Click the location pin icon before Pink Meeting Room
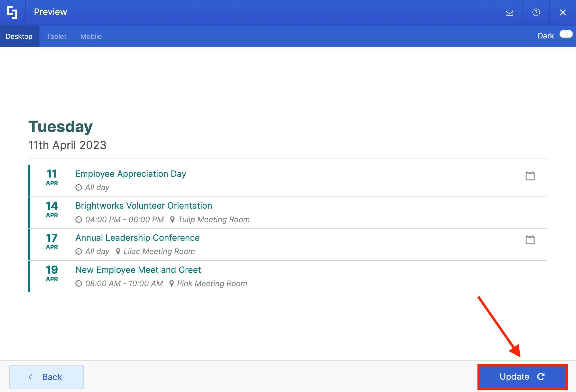The height and width of the screenshot is (392, 576). pos(171,284)
